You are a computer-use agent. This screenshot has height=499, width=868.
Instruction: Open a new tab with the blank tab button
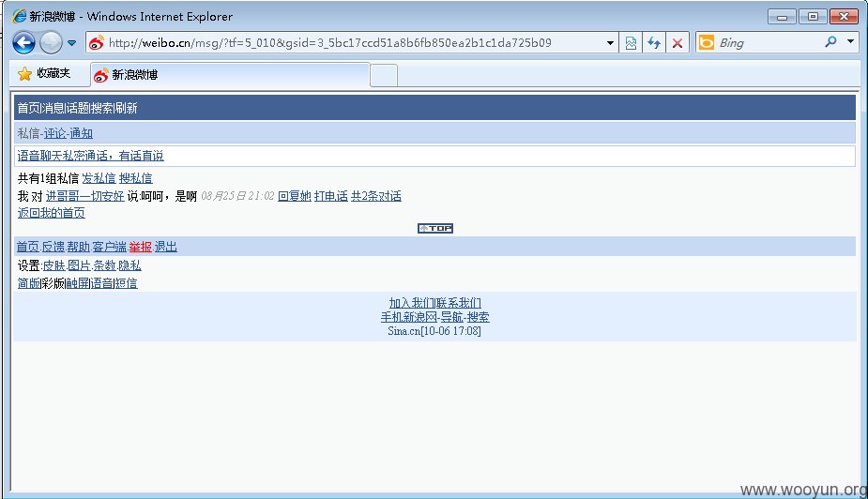(x=384, y=76)
